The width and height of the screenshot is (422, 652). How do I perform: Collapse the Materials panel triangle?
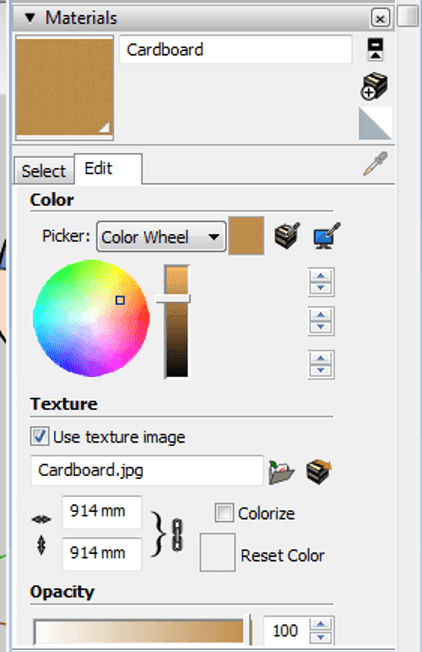click(x=30, y=18)
